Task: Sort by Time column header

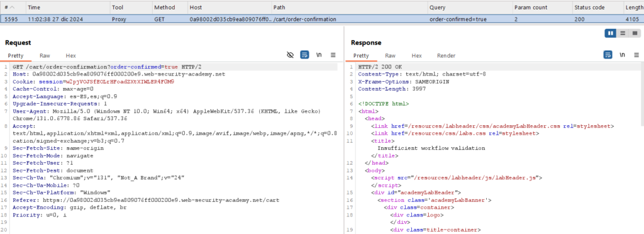Action: [x=68, y=8]
